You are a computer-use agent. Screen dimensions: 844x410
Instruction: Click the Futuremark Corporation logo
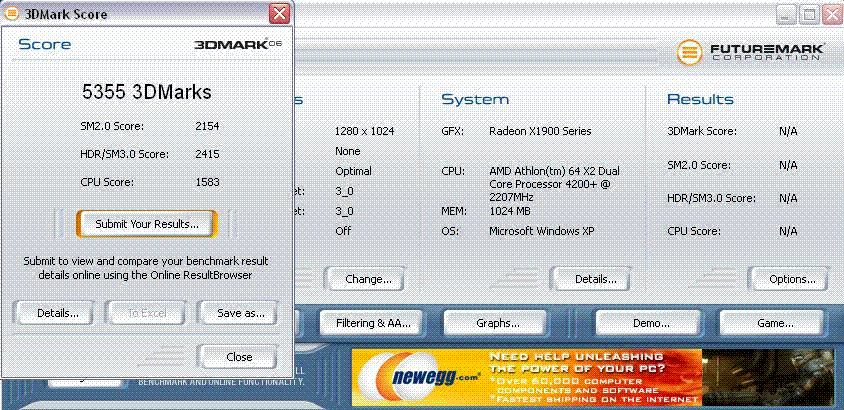(750, 52)
